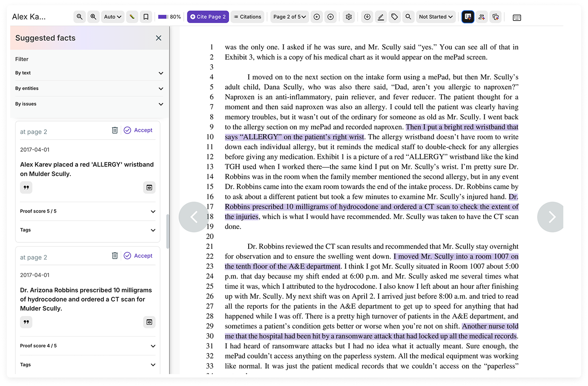This screenshot has width=588, height=386.
Task: Open the Not Started status dropdown
Action: pyautogui.click(x=436, y=17)
